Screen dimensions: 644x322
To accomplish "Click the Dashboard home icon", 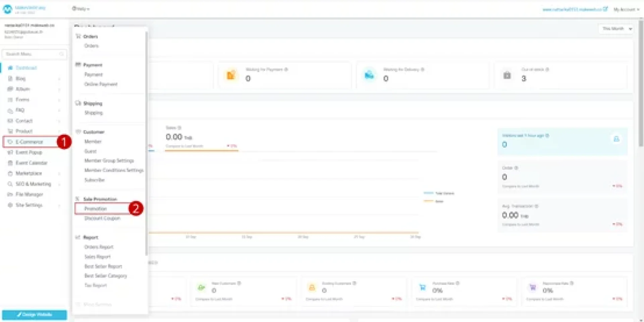I will 10,68.
